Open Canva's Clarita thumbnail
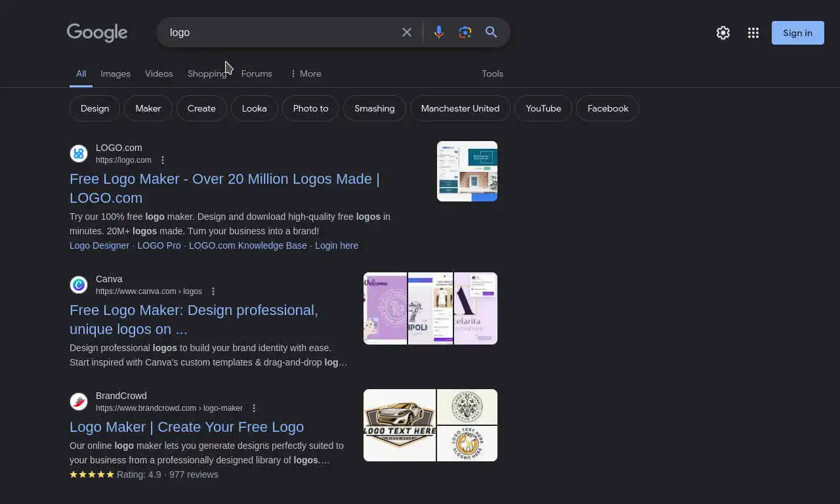Viewport: 840px width, 504px height. [476, 308]
